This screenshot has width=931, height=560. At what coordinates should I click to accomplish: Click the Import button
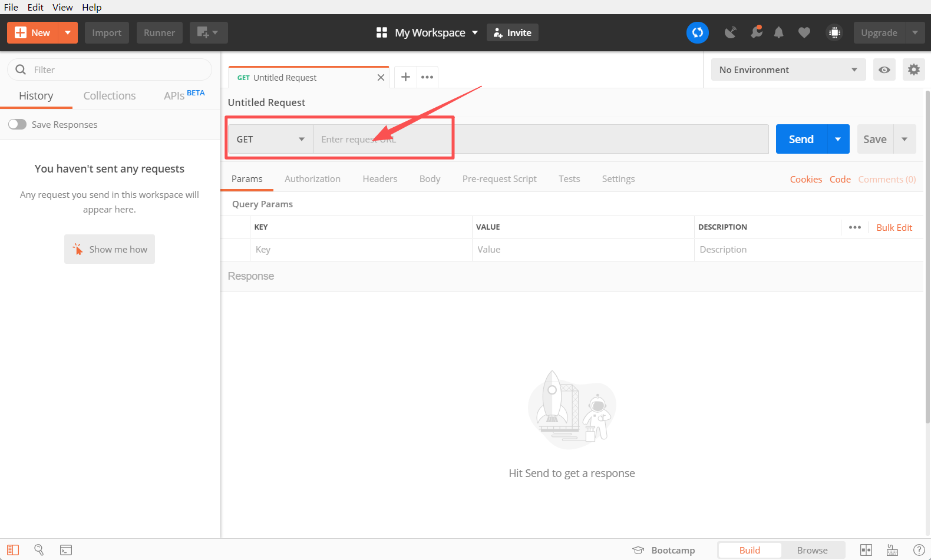[x=107, y=32]
